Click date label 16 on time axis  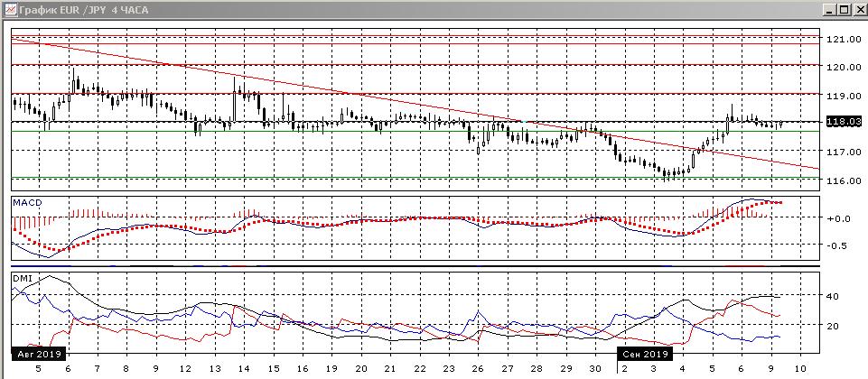(303, 368)
